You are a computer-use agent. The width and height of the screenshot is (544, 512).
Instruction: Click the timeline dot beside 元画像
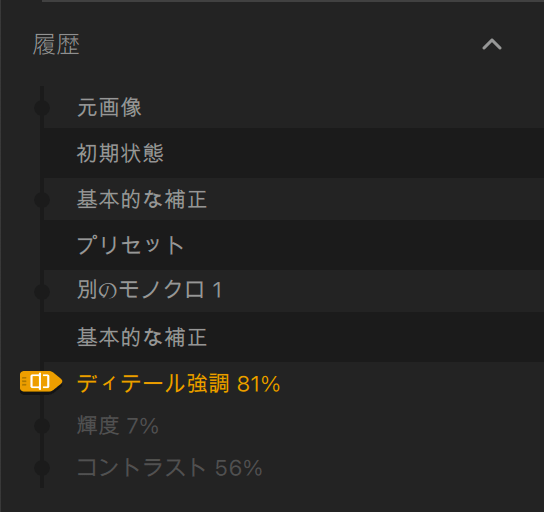tap(42, 108)
